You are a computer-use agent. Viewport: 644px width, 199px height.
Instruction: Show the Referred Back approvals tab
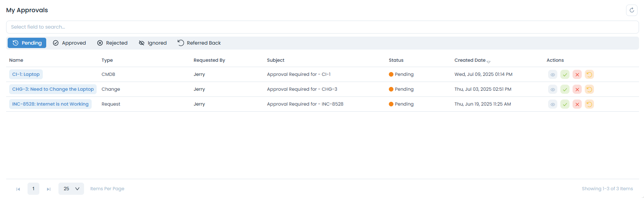(x=199, y=43)
